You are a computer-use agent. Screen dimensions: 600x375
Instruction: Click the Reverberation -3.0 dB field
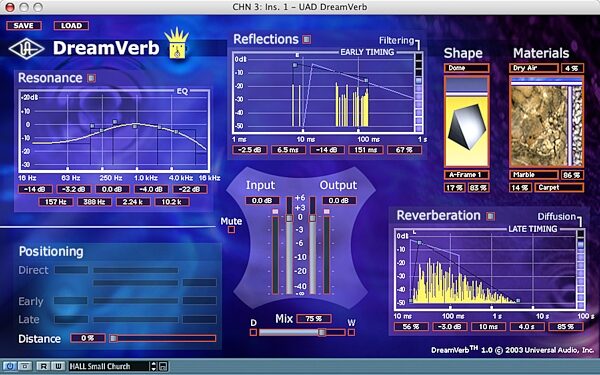point(450,326)
